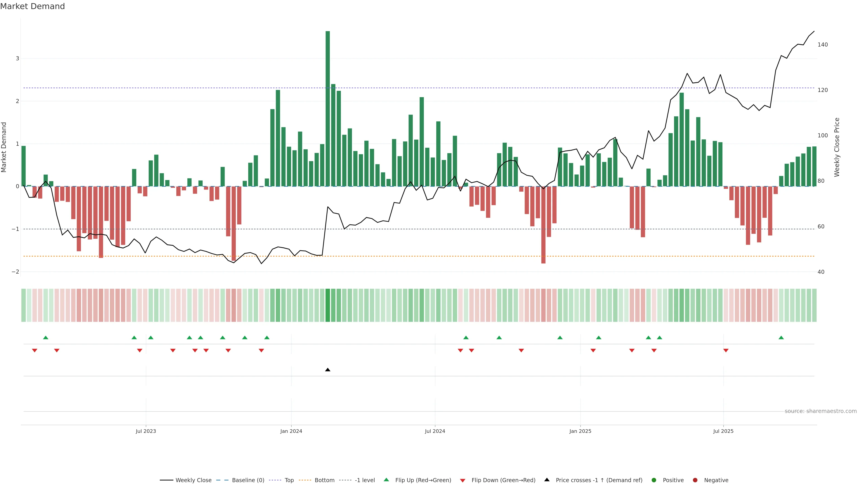Click the last green flip-up marker on the right
Viewport: 868px width, 488px height.
(781, 338)
